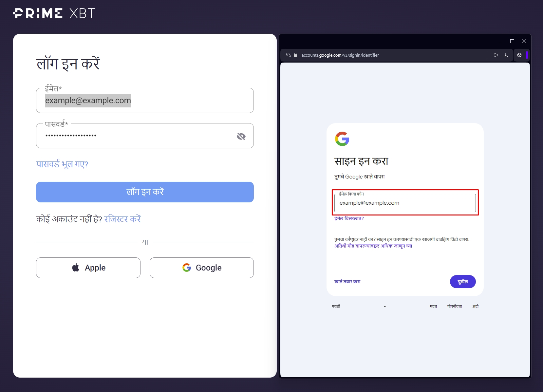Click the download icon in popup toolbar

(x=506, y=55)
